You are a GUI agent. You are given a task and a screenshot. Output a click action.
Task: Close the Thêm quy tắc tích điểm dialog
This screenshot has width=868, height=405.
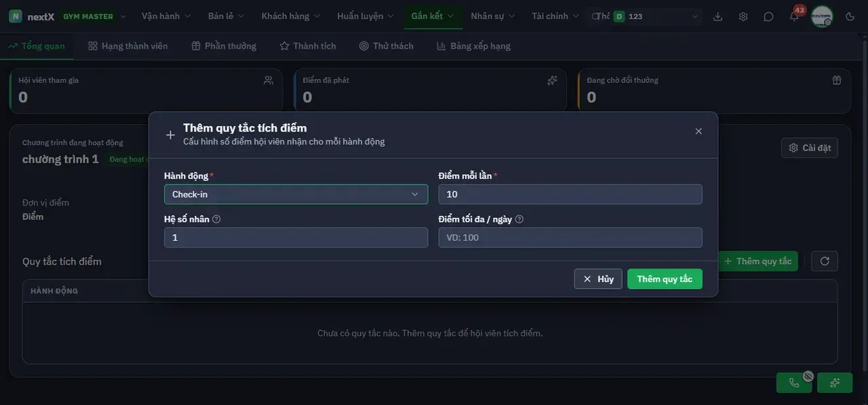click(x=698, y=131)
